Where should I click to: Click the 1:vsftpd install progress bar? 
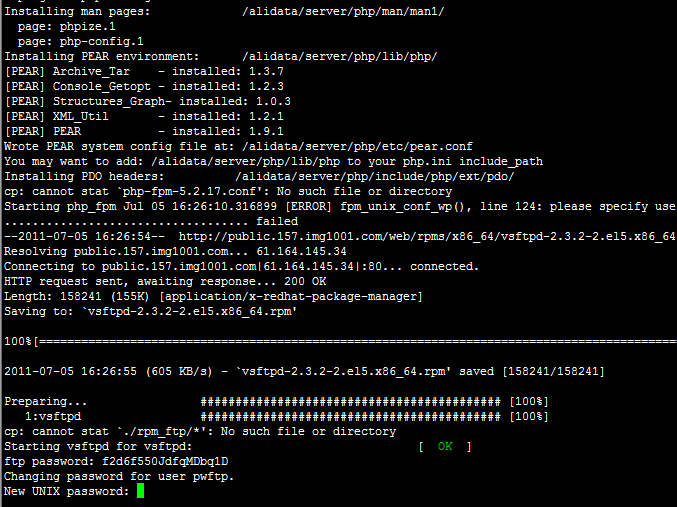coord(351,417)
